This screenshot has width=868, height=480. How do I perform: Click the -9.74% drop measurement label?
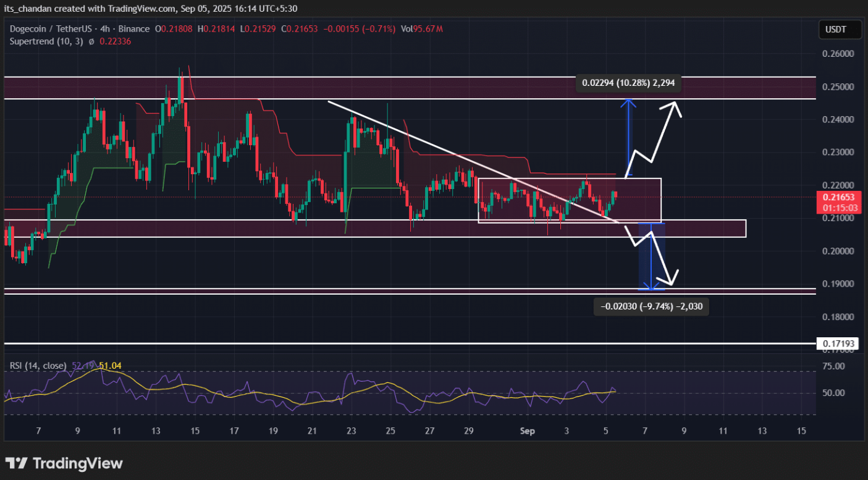(x=651, y=306)
